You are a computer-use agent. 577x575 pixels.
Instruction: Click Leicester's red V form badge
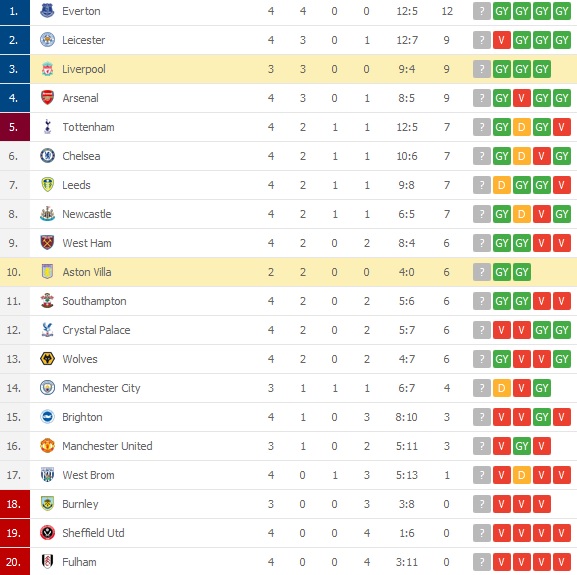click(502, 40)
